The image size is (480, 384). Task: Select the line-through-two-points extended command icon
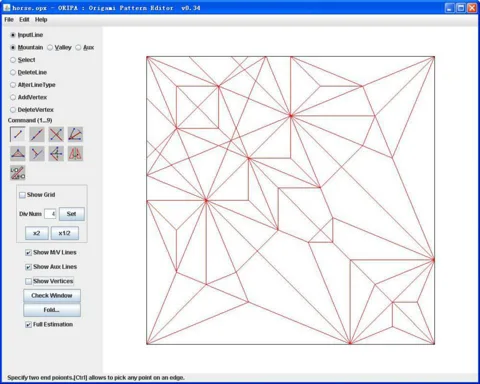37,134
